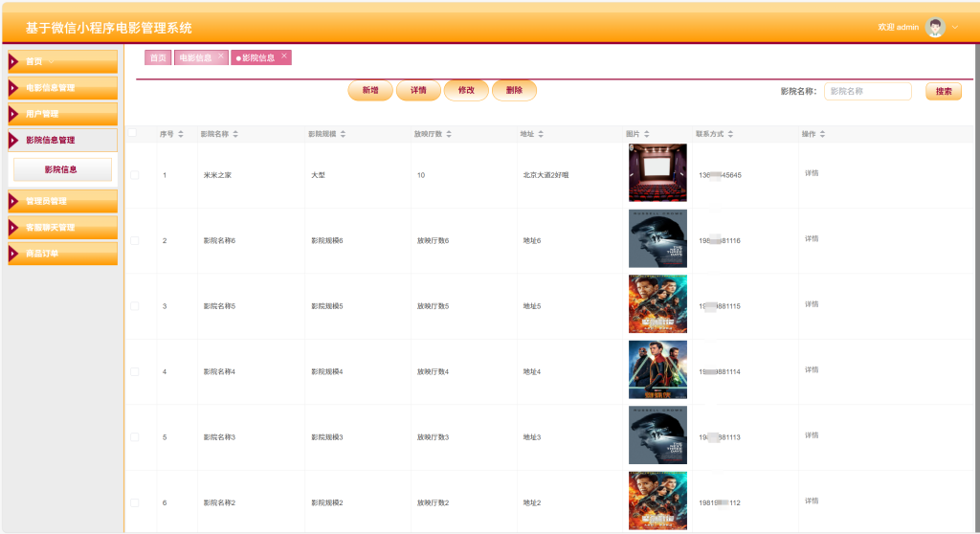Sort by 地址 column arrows
Viewport: 980px width, 534px height.
coord(541,134)
